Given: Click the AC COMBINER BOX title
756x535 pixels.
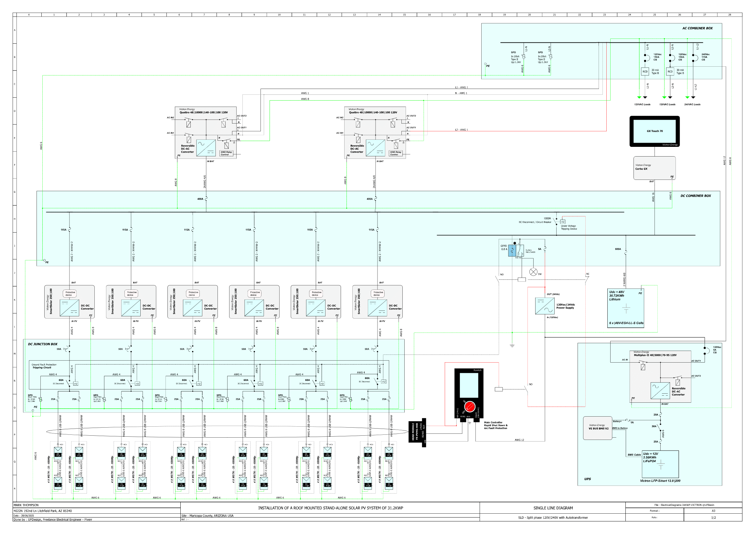Looking at the screenshot, I should [x=697, y=28].
